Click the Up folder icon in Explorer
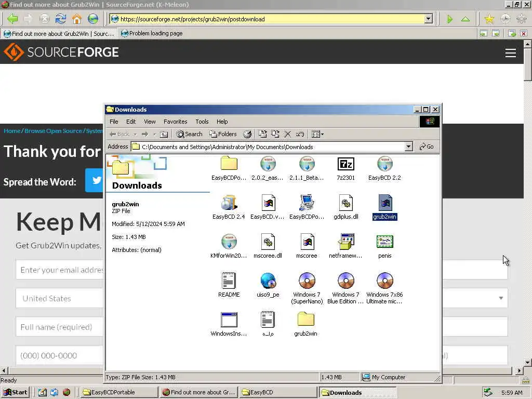 pos(164,134)
